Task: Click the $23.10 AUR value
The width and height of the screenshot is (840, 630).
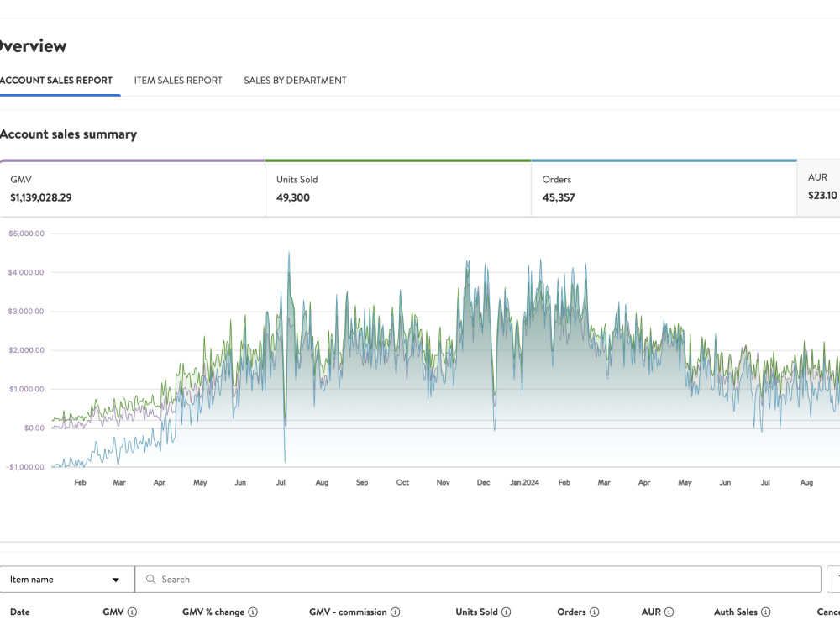Action: (822, 196)
